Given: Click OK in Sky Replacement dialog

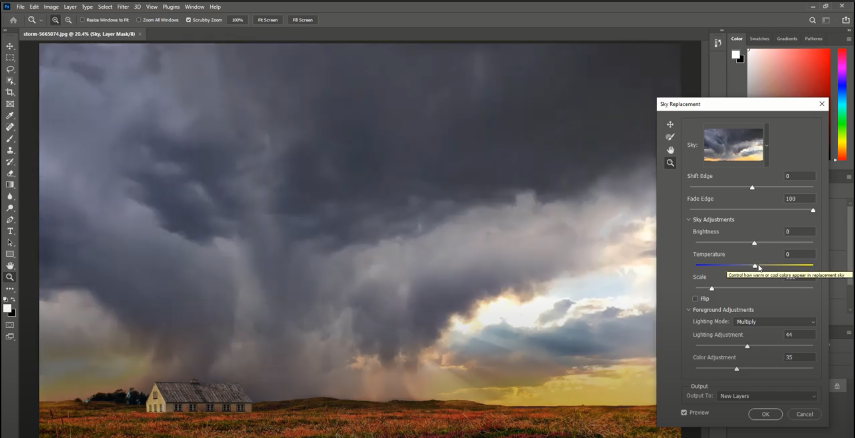Looking at the screenshot, I should 765,413.
